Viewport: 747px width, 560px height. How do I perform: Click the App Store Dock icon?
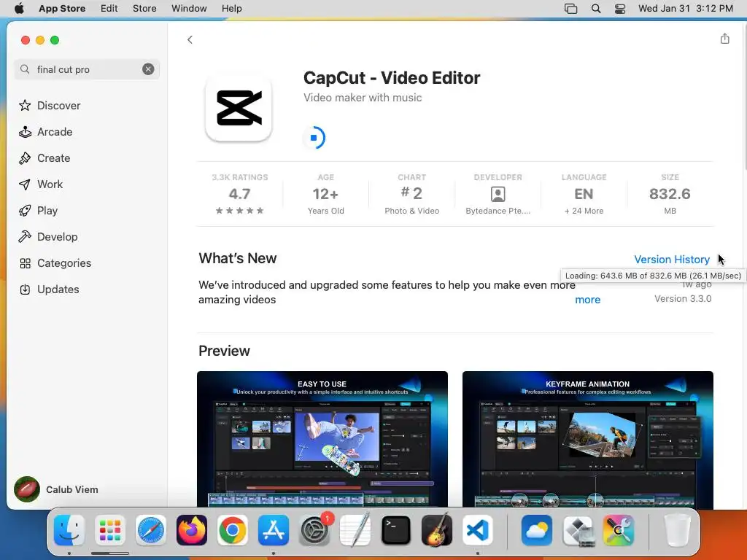point(274,530)
